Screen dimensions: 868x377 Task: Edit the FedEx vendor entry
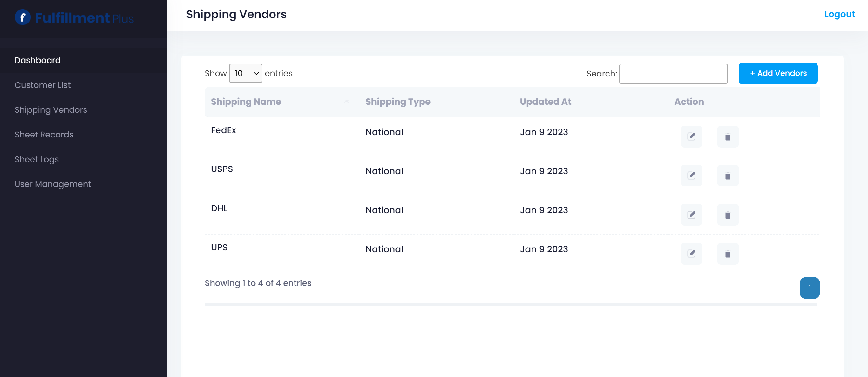pyautogui.click(x=691, y=136)
